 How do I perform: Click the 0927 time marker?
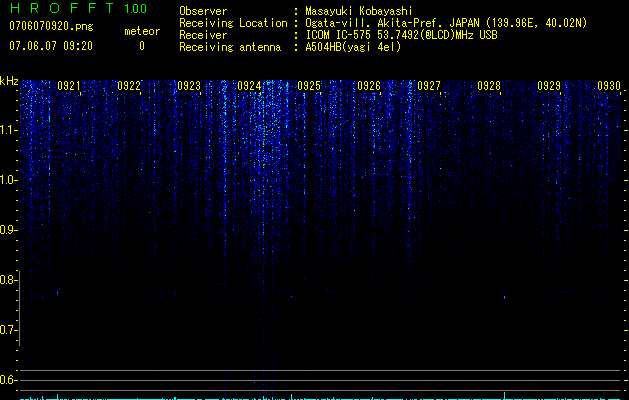tap(429, 85)
